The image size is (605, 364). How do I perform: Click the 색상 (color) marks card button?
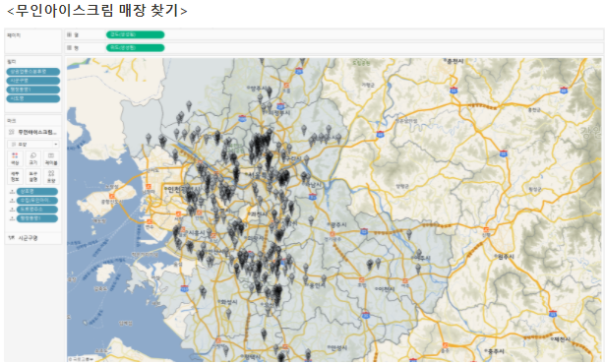(15, 158)
